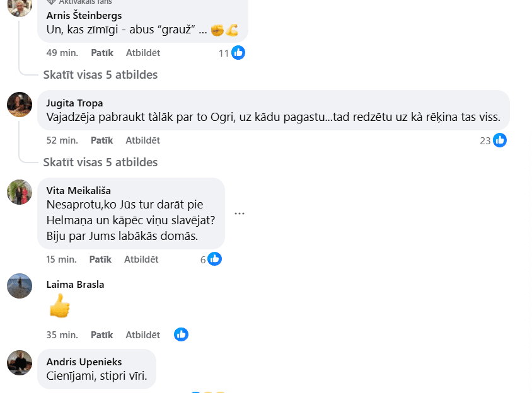Click 15 min. timestamp on Vita's comment

[x=61, y=259]
